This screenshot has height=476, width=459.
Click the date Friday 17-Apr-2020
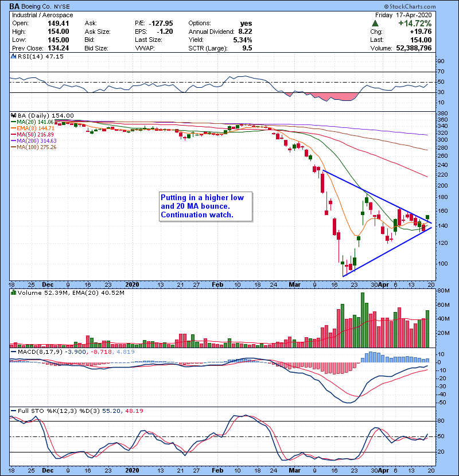pos(403,15)
